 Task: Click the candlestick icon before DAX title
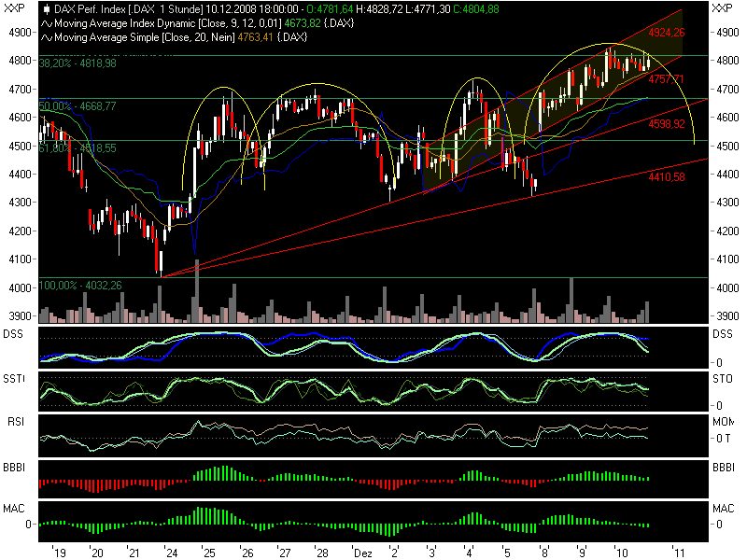point(47,9)
